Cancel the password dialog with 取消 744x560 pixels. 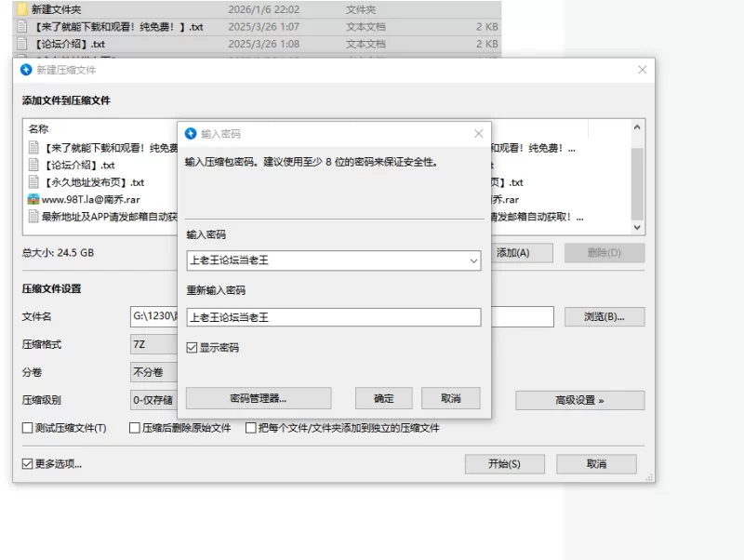tap(451, 398)
